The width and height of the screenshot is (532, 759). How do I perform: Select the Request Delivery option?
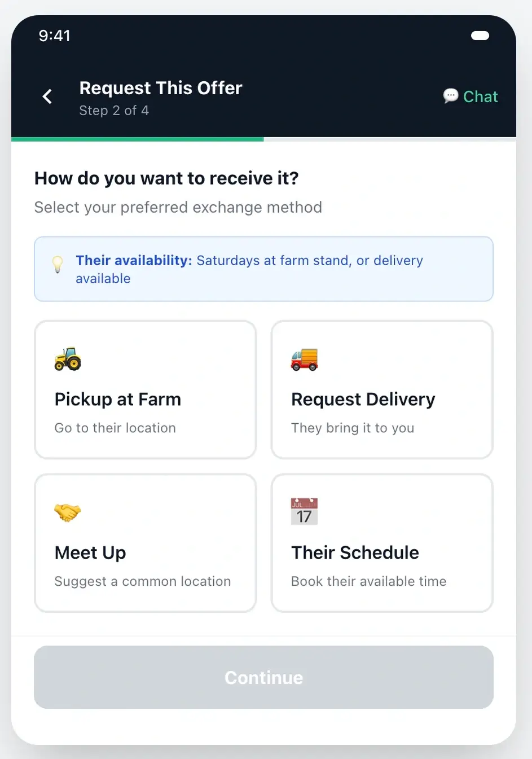point(382,389)
